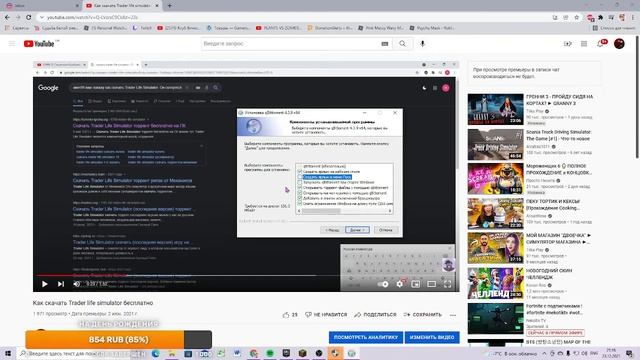Open the Scania Truck Driving Simulator thumbnail

(495, 144)
